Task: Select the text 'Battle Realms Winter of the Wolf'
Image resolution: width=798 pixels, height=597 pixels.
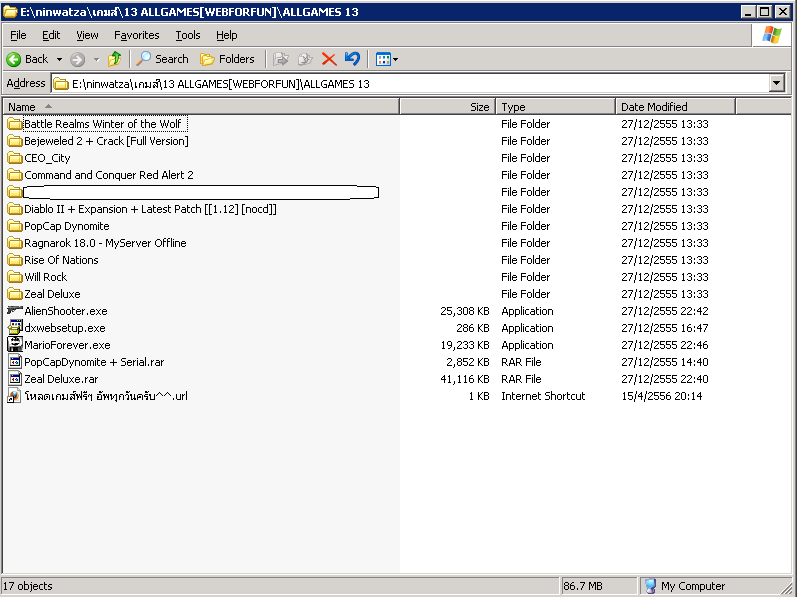Action: 103,124
